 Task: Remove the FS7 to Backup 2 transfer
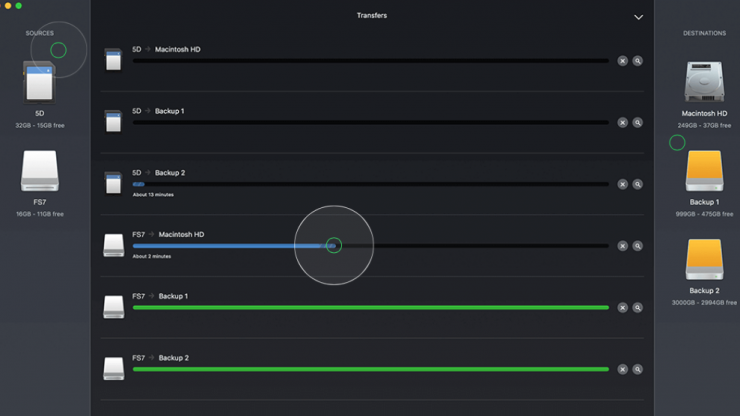622,369
